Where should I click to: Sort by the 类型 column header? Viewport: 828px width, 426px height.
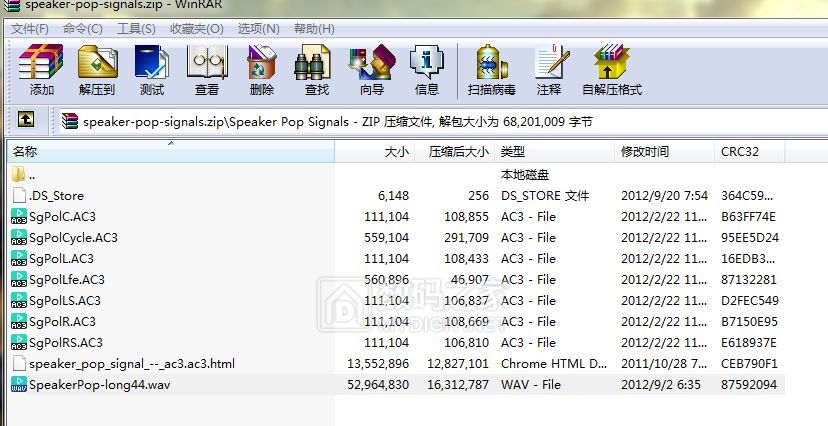point(554,152)
